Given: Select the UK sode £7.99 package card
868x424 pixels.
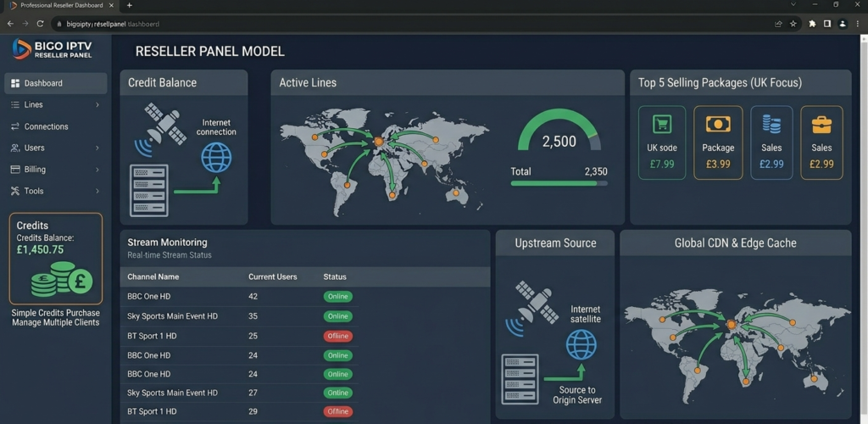Looking at the screenshot, I should (661, 142).
